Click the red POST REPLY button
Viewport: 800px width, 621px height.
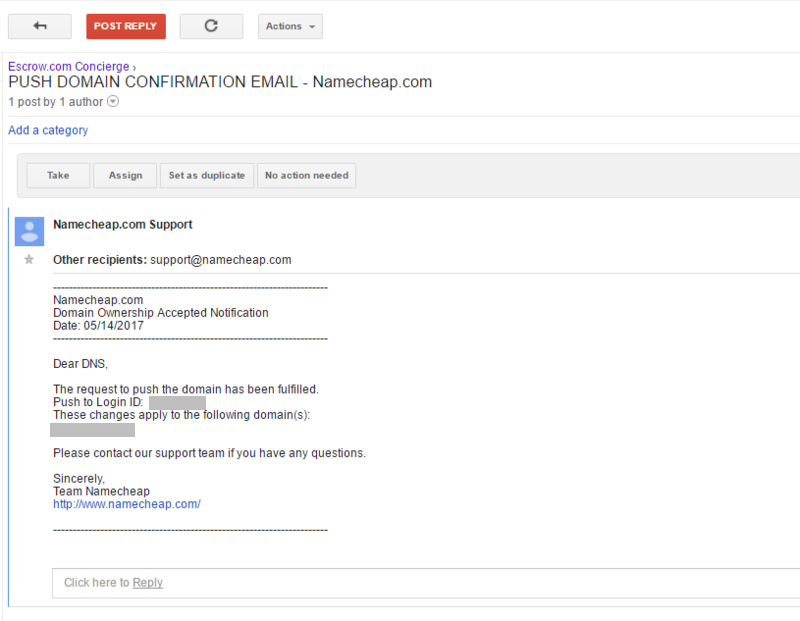click(126, 26)
